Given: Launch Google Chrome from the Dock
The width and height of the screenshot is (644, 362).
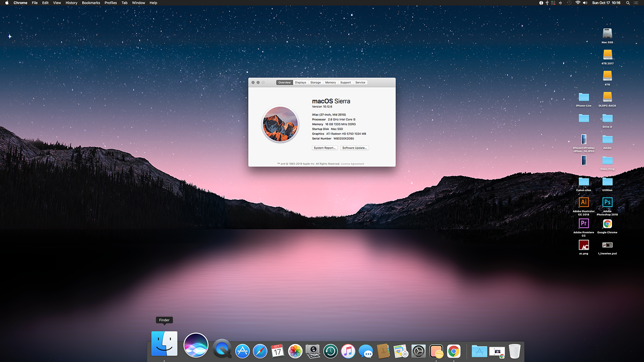Looking at the screenshot, I should 454,351.
